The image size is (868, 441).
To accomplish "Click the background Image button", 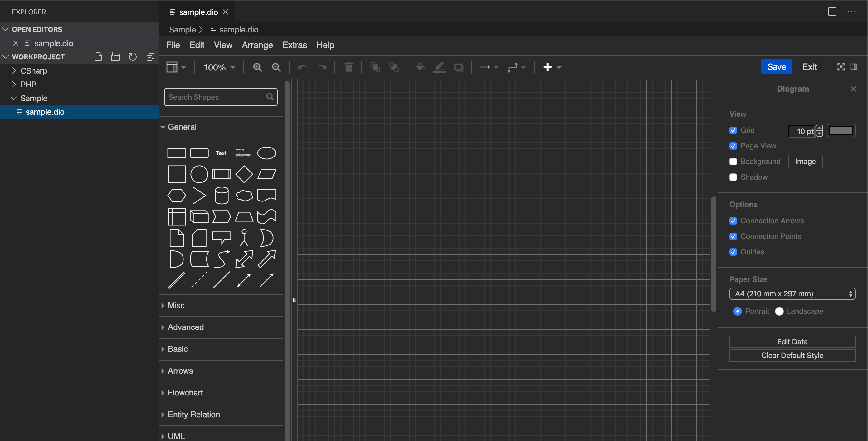I will (805, 162).
